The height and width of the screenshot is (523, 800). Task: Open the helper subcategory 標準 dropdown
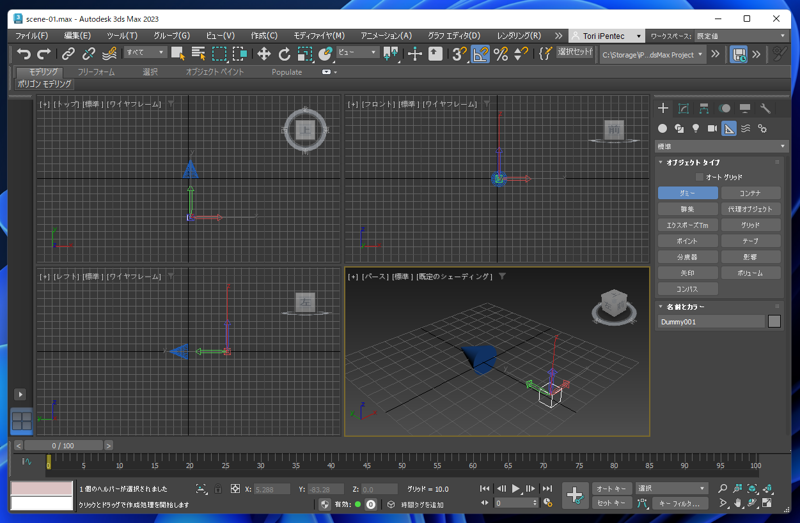pyautogui.click(x=721, y=146)
